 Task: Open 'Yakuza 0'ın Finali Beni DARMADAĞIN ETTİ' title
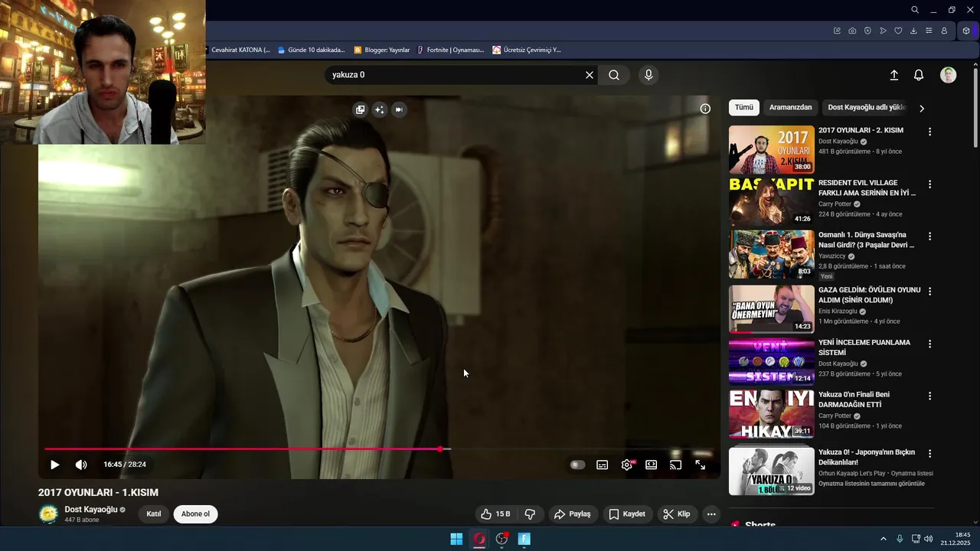pyautogui.click(x=854, y=399)
